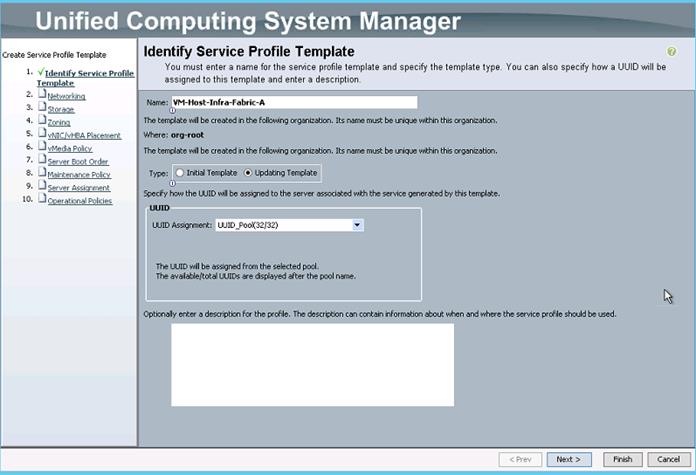The width and height of the screenshot is (696, 475).
Task: Click the info indicator below the Type options
Action: 173,183
